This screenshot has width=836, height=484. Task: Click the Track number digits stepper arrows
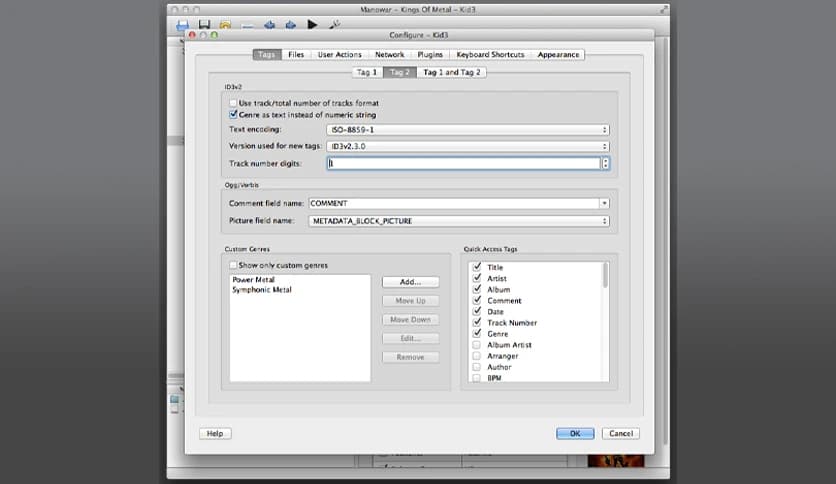pyautogui.click(x=605, y=164)
